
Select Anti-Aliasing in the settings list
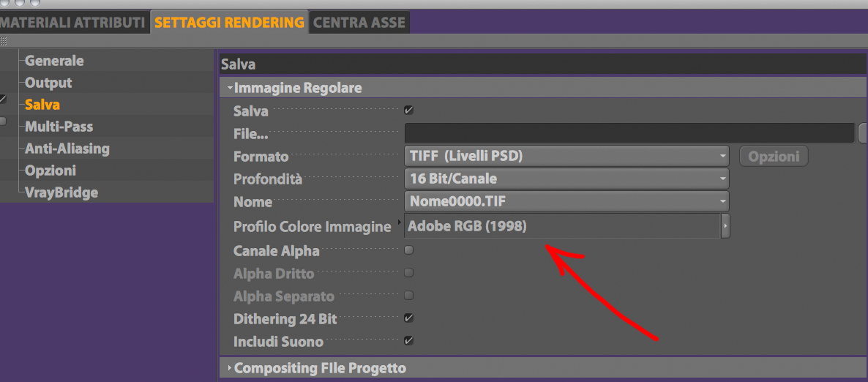coord(67,149)
